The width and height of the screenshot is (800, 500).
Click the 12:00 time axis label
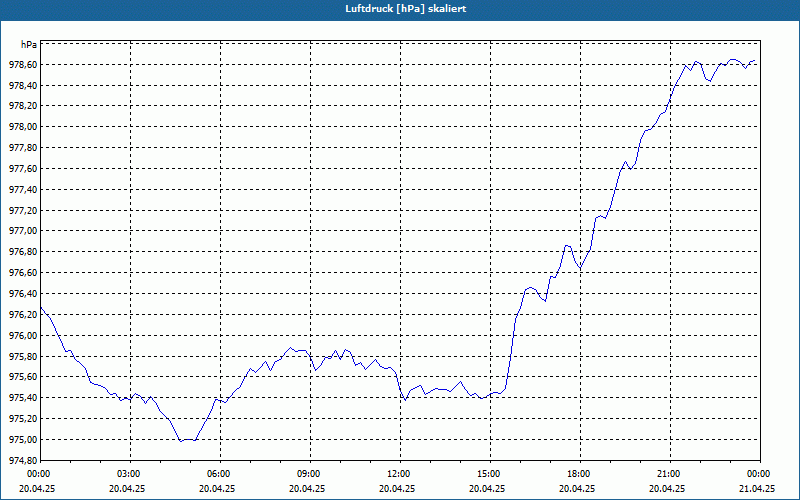point(399,474)
